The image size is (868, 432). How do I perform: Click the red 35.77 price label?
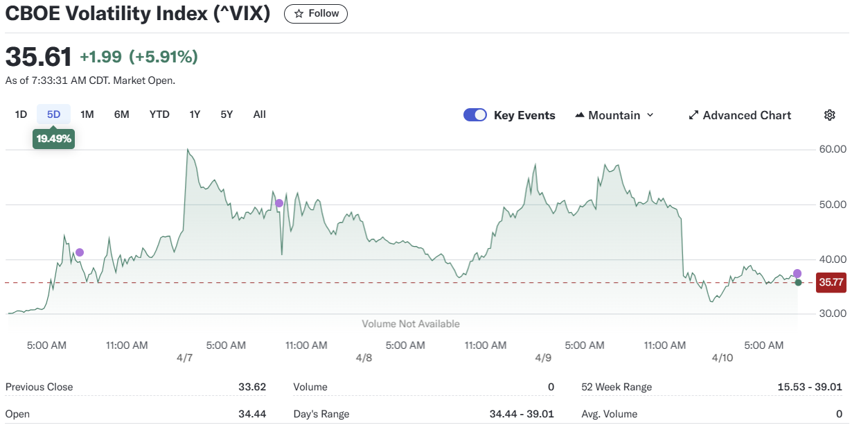tap(831, 282)
